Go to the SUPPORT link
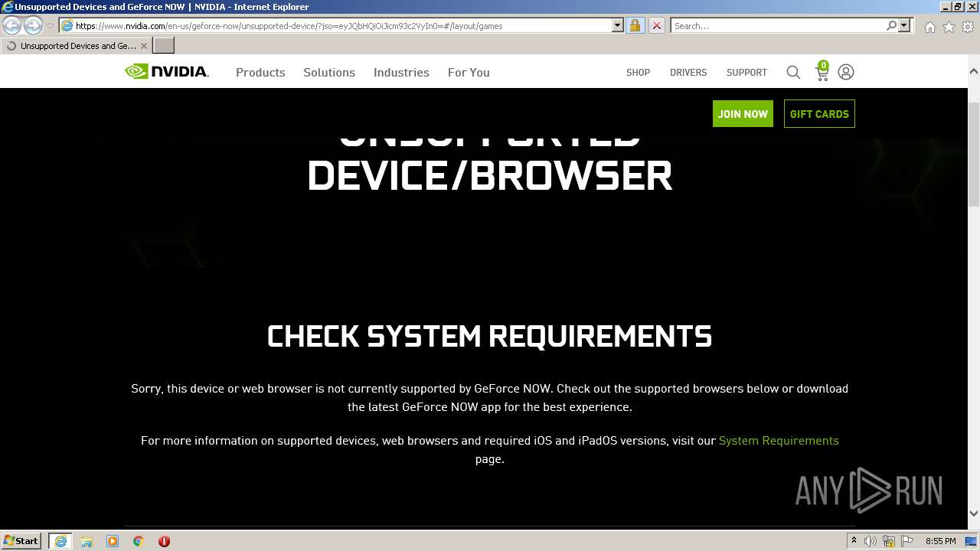 click(x=746, y=72)
